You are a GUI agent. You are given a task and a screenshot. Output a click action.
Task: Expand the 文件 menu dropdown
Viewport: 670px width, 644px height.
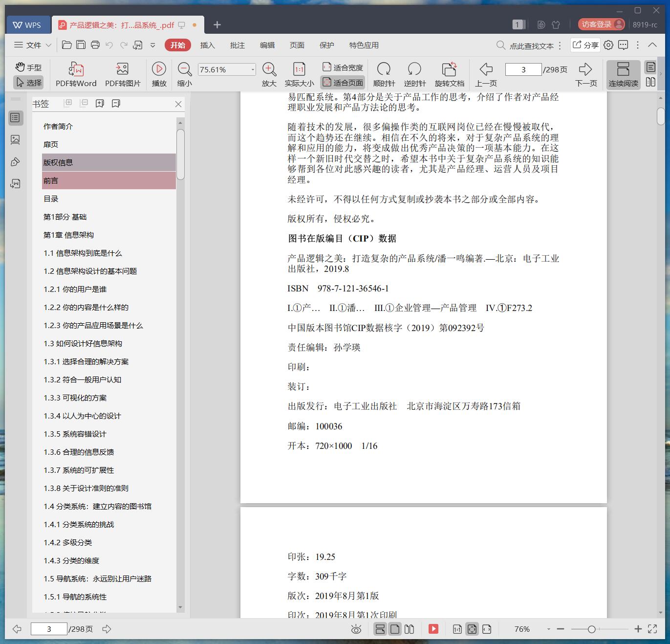[33, 45]
